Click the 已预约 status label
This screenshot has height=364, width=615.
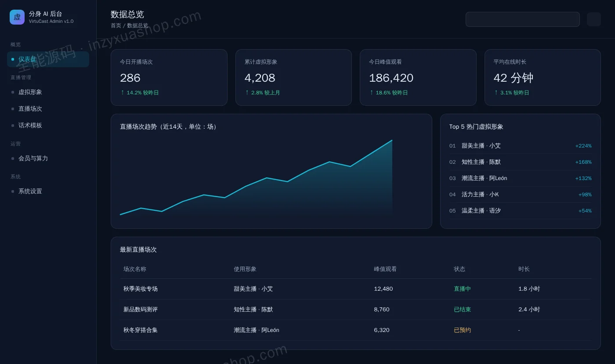tap(462, 330)
